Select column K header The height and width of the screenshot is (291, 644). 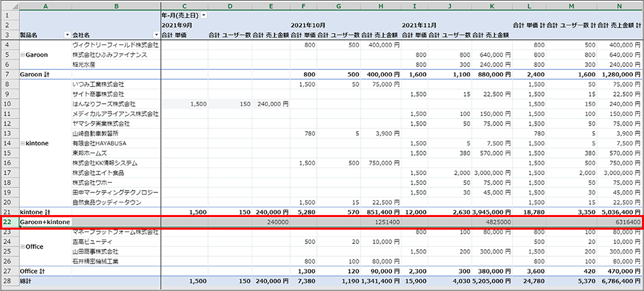click(491, 5)
